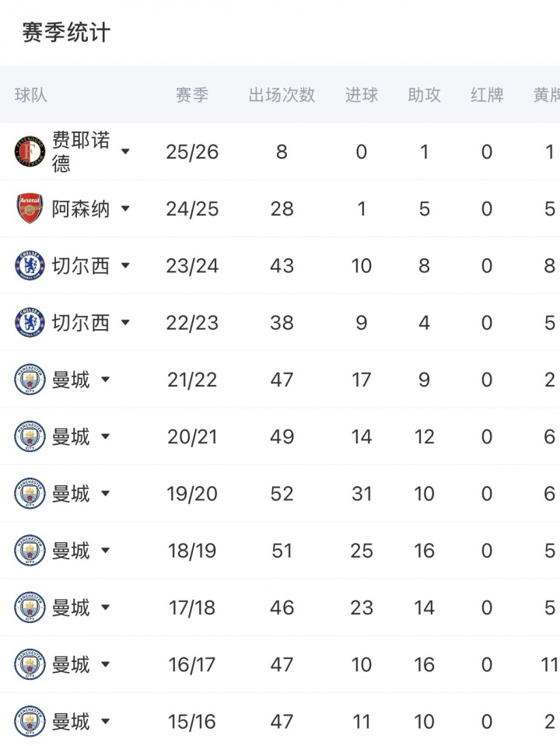This screenshot has width=560, height=746.
Task: Click the Chelsea crest for 23/24
Action: (30, 265)
